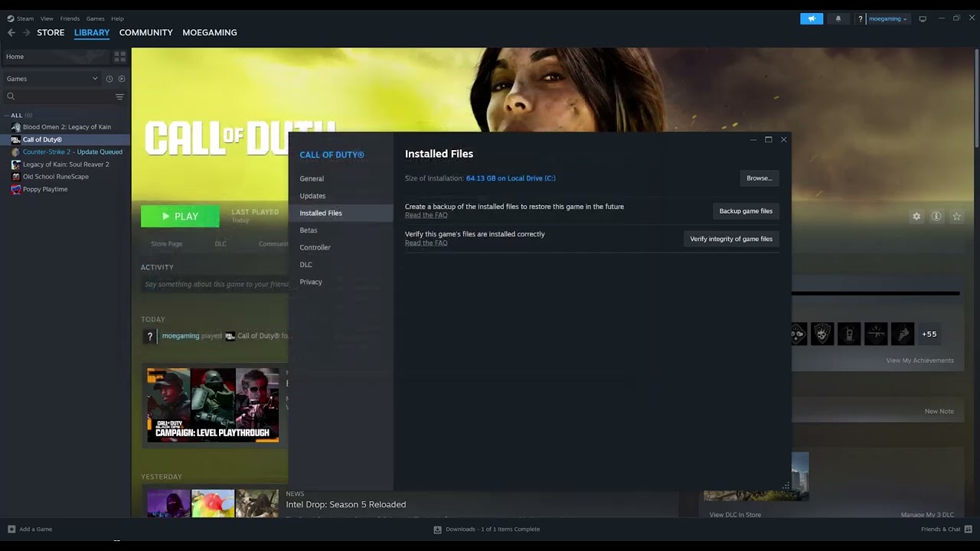
Task: Click the library search field
Action: (x=64, y=96)
